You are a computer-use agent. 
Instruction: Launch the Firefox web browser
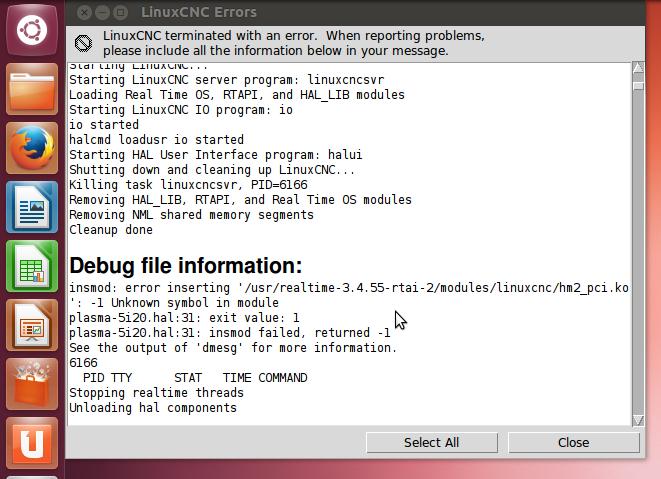pyautogui.click(x=32, y=148)
